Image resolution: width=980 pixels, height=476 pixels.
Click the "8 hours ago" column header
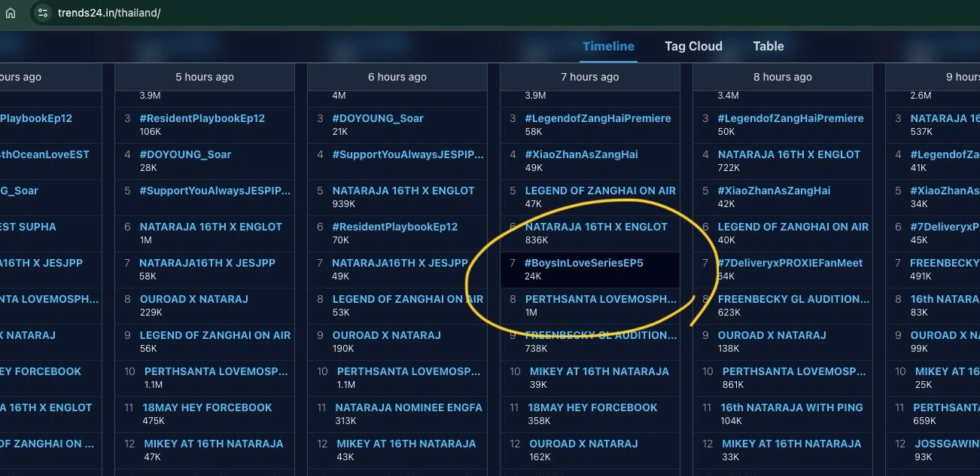(x=783, y=77)
